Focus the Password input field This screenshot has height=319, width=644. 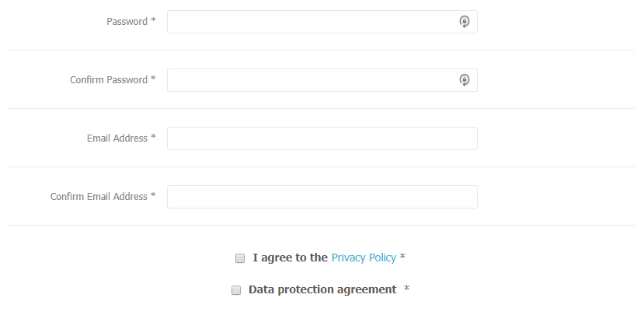pyautogui.click(x=311, y=22)
